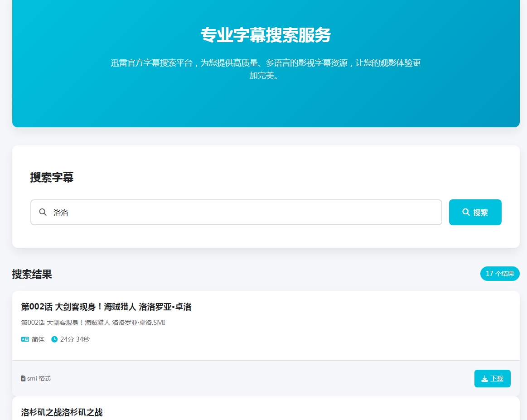This screenshot has height=420, width=527.
Task: Click the 17 个结果 count badge
Action: click(x=500, y=274)
